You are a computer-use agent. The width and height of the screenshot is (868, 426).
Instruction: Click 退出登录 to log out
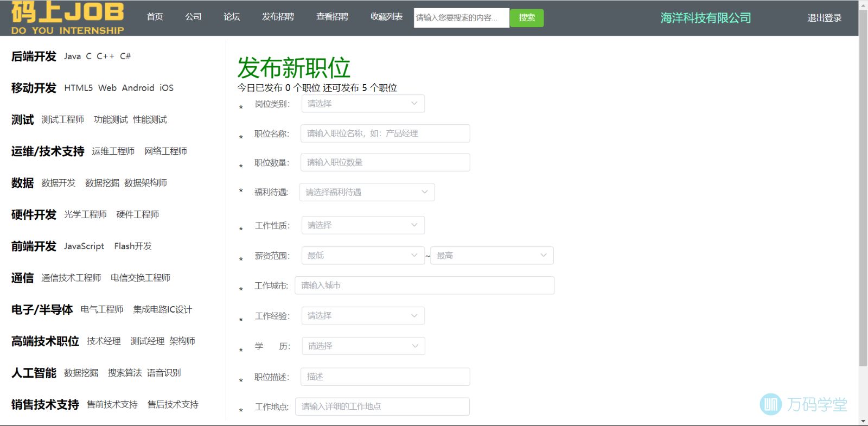825,18
